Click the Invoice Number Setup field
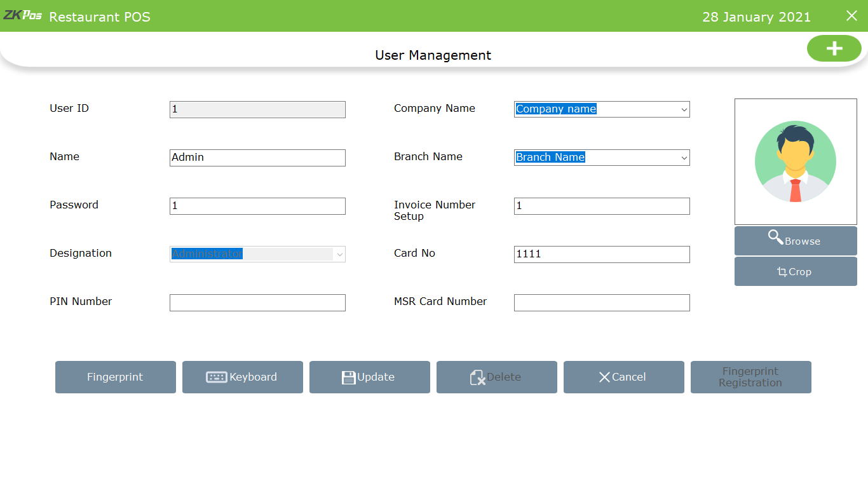868x488 pixels. [x=602, y=206]
